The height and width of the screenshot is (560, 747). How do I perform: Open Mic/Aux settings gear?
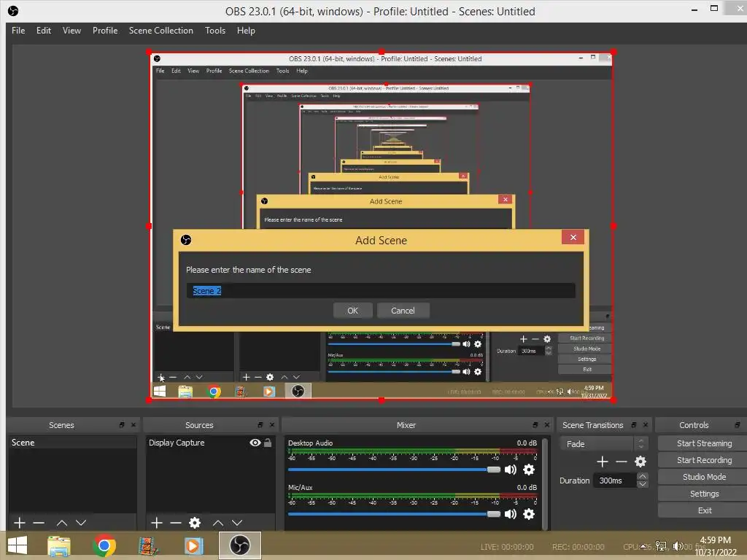pyautogui.click(x=529, y=514)
